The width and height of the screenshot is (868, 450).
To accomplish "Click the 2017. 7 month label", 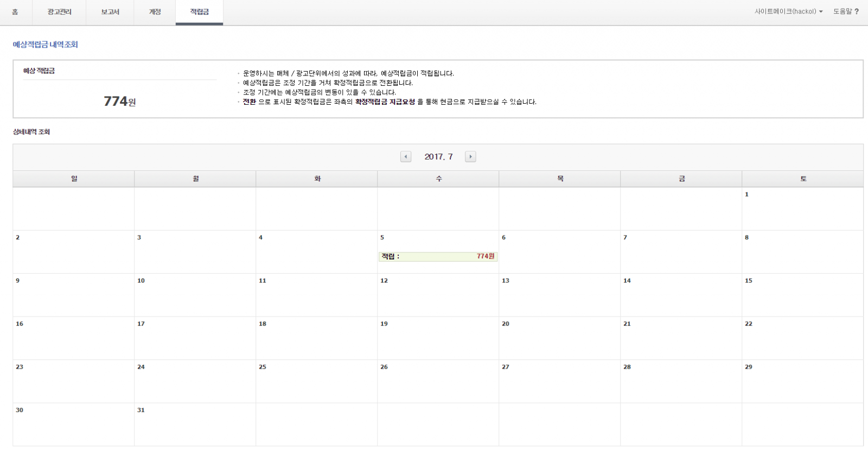I will (438, 157).
